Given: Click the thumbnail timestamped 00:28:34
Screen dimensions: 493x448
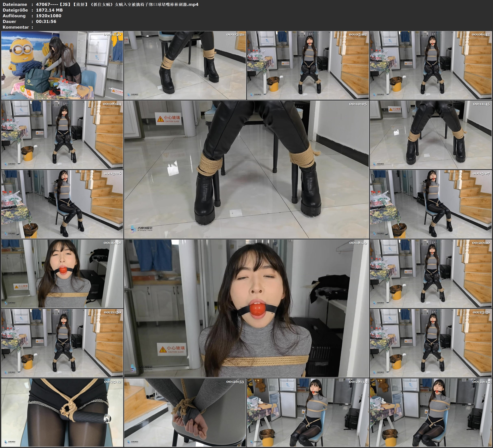Looking at the screenshot, I should 308,412.
